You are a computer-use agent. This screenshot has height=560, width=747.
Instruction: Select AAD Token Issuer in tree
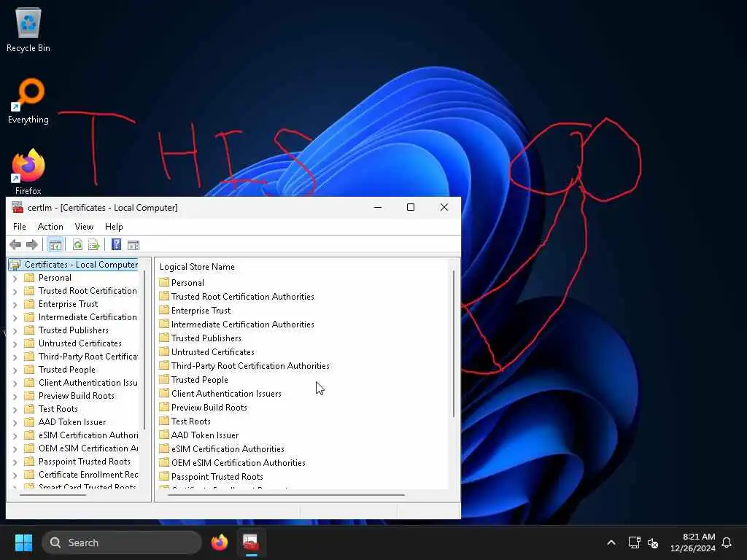72,422
